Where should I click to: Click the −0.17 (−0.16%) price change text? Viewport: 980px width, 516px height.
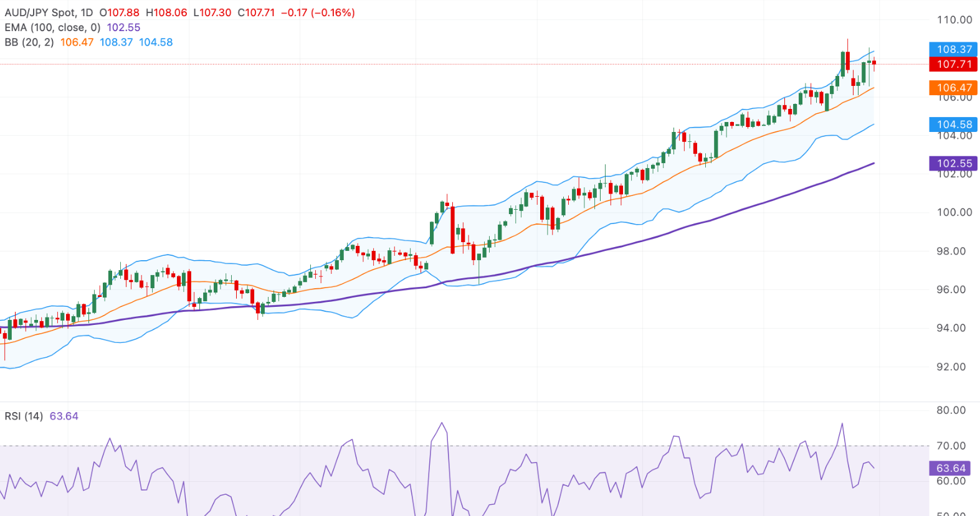point(318,12)
